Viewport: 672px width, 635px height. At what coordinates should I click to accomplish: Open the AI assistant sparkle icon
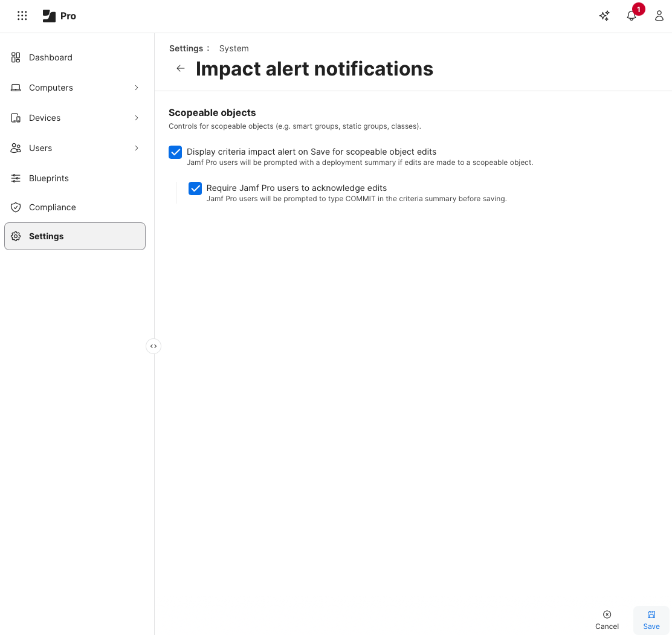(x=604, y=16)
